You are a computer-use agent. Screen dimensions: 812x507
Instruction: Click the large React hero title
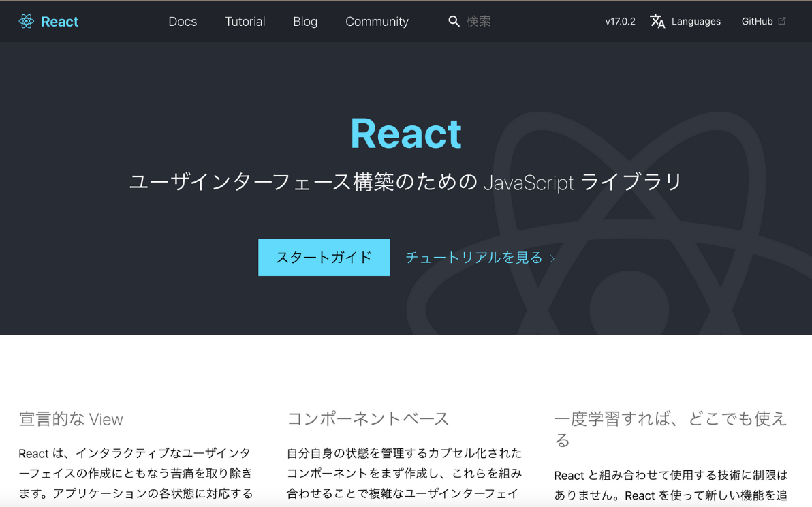tap(406, 134)
